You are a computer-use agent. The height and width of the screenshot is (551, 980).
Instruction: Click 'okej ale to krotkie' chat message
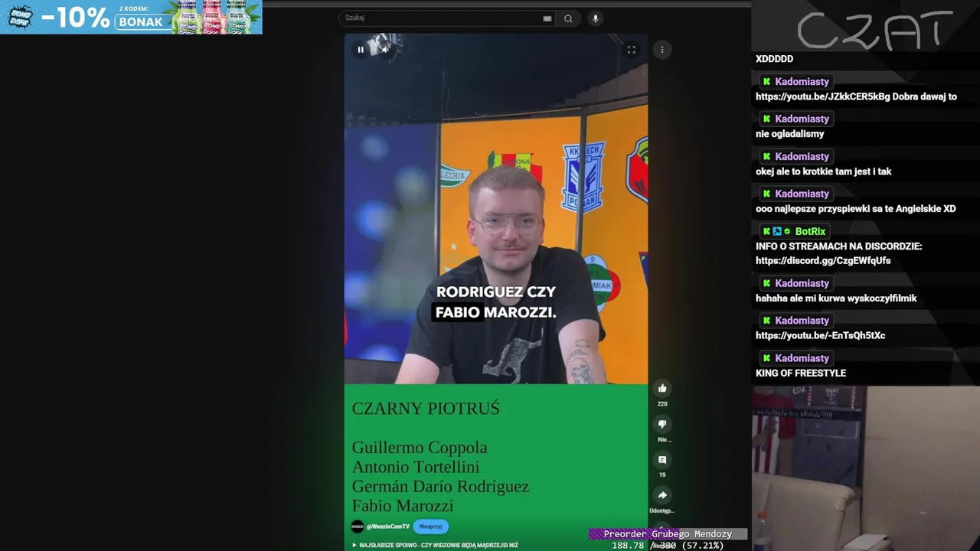[x=824, y=172]
